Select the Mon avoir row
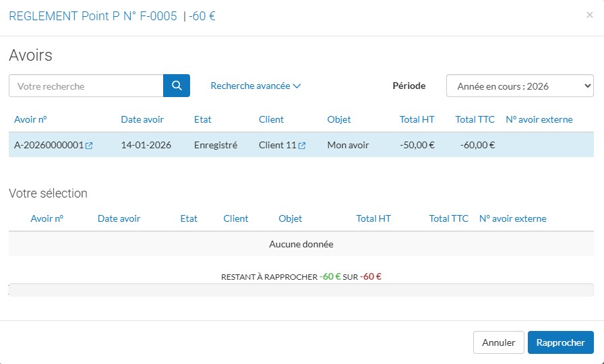This screenshot has width=604, height=364. 348,145
